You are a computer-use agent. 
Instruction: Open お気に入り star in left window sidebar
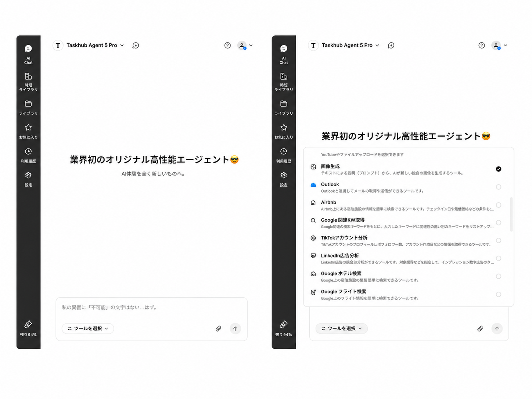point(28,132)
